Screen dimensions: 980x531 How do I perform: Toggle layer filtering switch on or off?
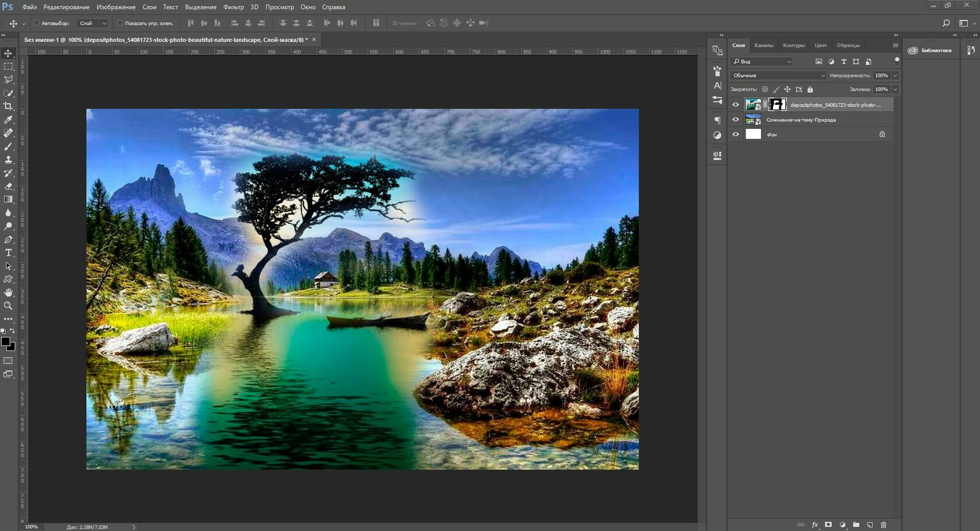coord(897,60)
